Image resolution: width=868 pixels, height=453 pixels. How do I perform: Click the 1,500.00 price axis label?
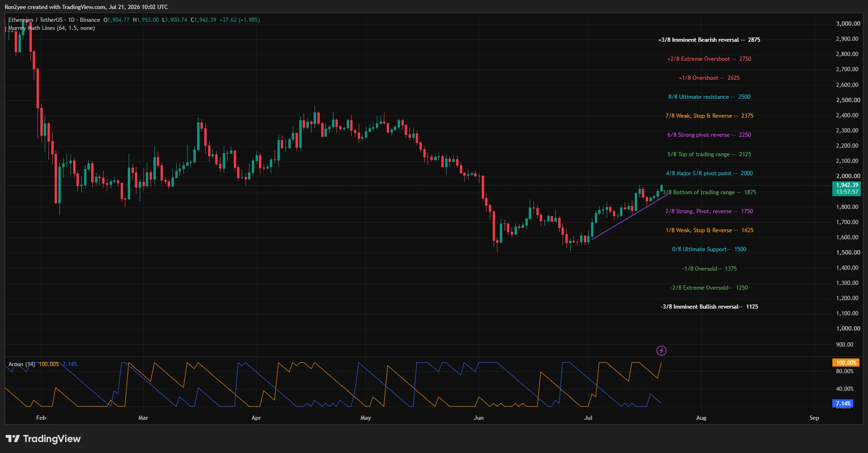(848, 253)
